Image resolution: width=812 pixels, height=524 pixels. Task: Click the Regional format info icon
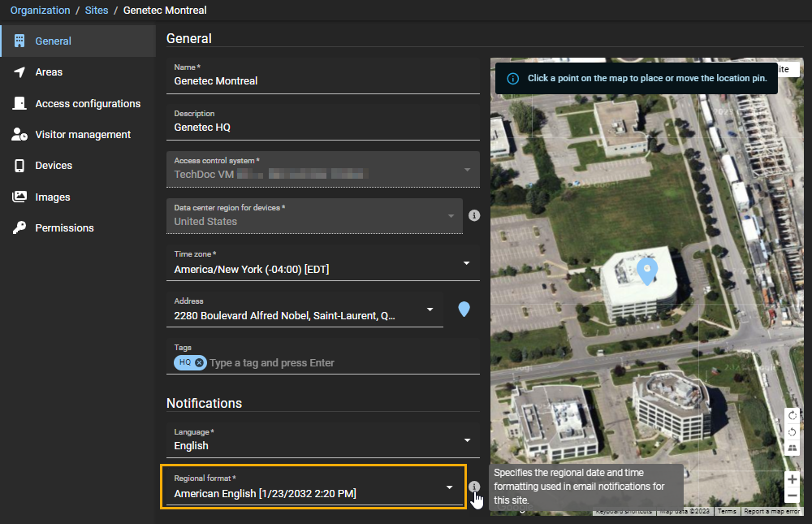click(475, 487)
